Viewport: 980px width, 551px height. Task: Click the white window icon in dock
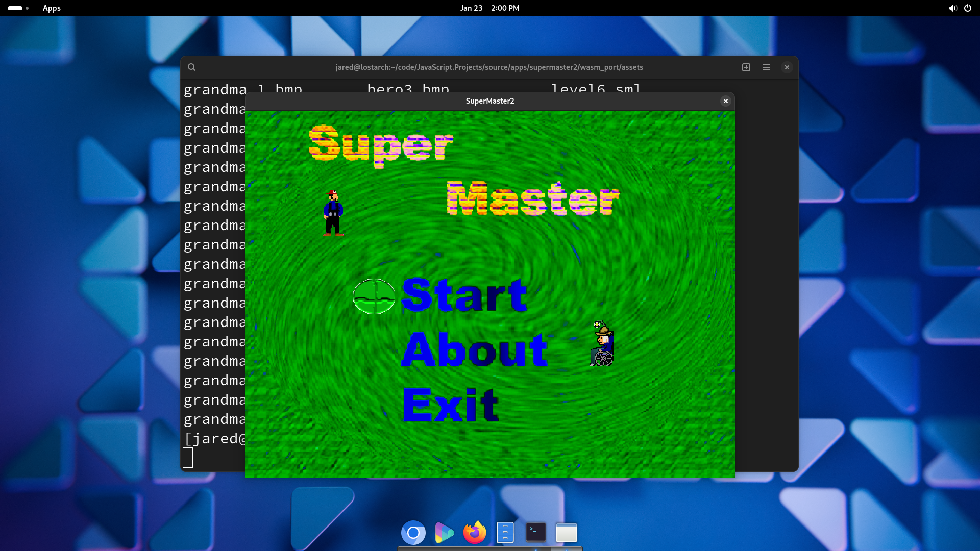pos(567,533)
